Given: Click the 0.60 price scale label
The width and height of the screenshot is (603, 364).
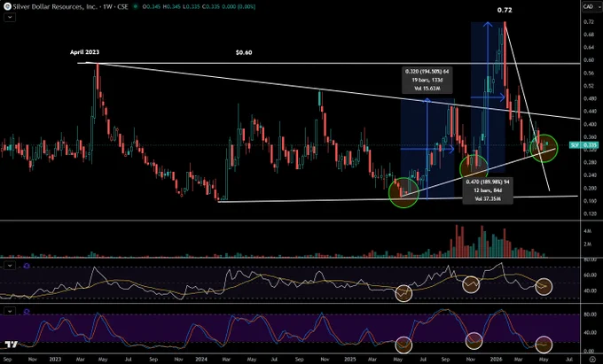Looking at the screenshot, I should (x=589, y=60).
